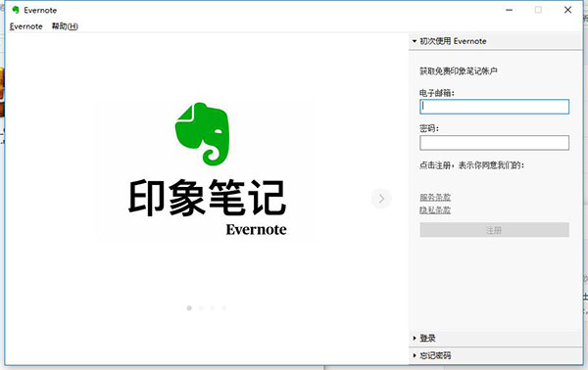Select the second carousel page dot

[201, 307]
